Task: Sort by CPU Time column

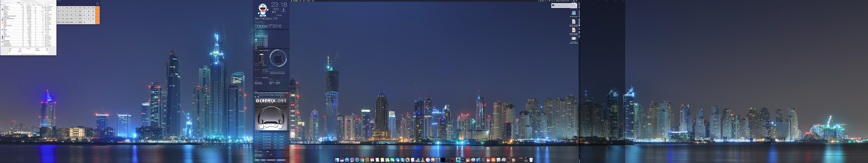Action: 28,5
